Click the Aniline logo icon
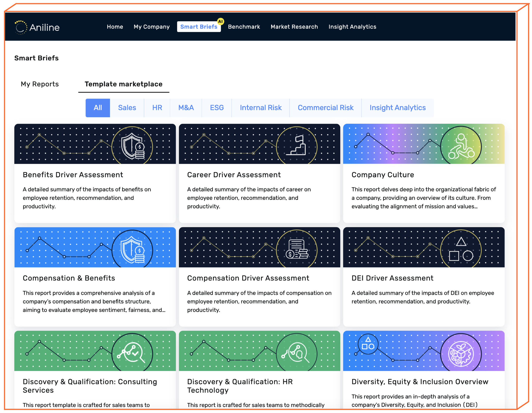Image resolution: width=532 pixels, height=413 pixels. point(21,27)
